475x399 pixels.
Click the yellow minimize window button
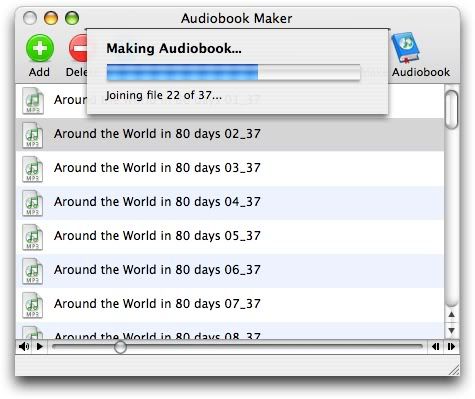point(51,18)
